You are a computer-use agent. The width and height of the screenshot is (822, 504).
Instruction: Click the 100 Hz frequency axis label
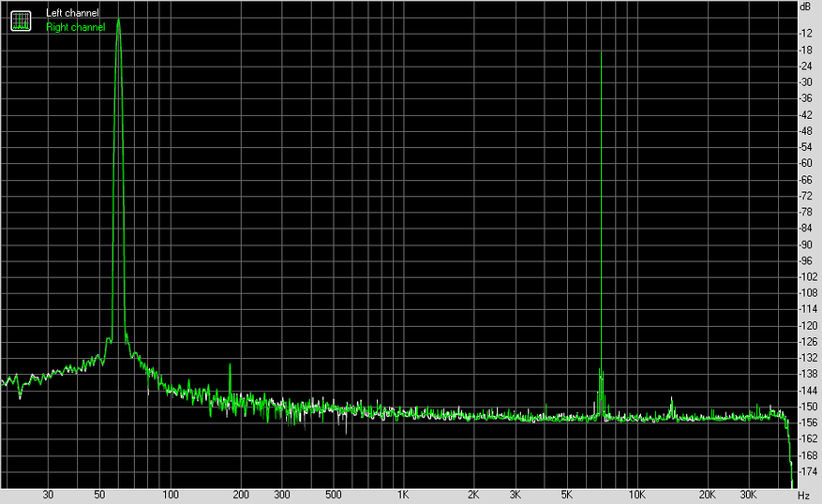click(171, 495)
